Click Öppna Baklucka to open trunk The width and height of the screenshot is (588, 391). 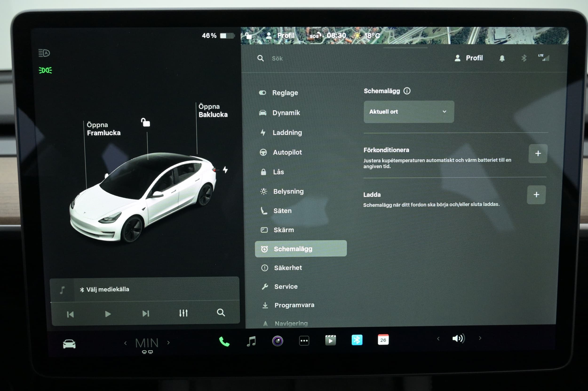click(213, 111)
